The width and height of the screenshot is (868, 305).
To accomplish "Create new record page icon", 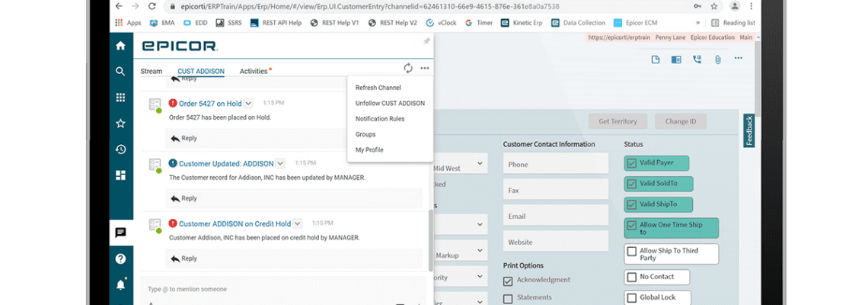I will (x=656, y=60).
